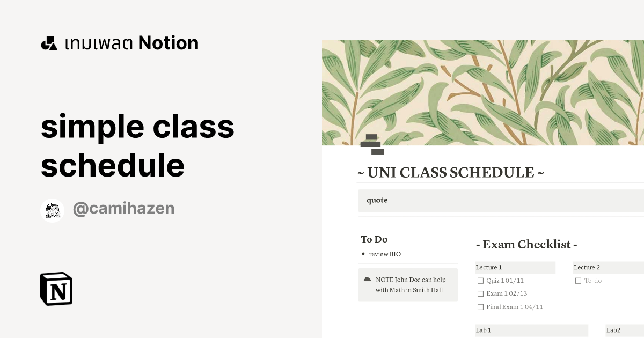This screenshot has height=338, width=644.
Task: Click the cloud icon in the NOTE callout
Action: pyautogui.click(x=368, y=278)
